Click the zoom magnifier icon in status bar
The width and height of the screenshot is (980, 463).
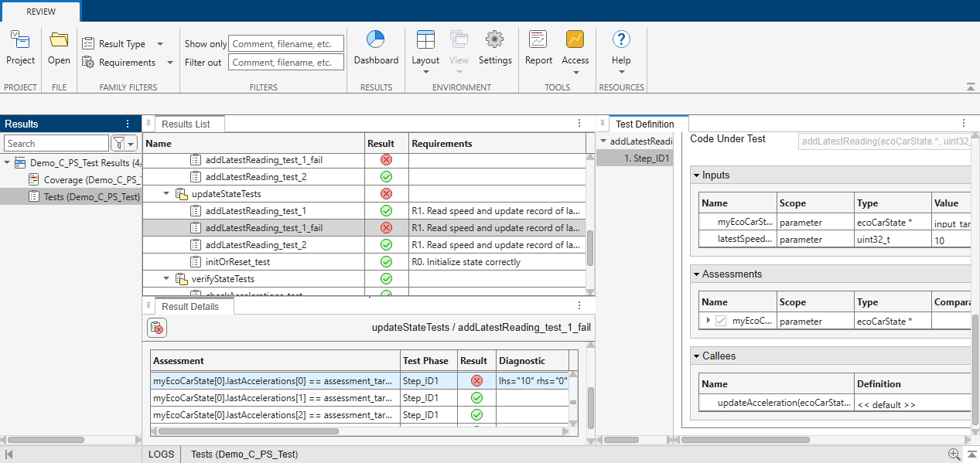tap(954, 454)
